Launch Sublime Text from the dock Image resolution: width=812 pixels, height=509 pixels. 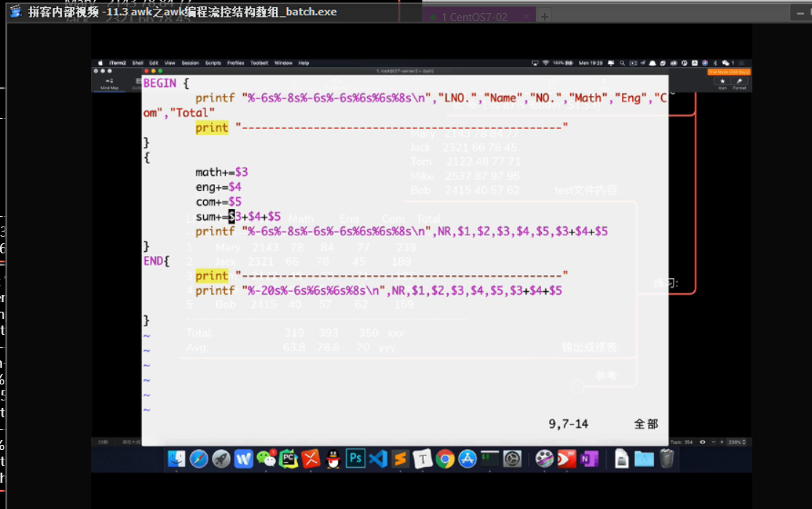tap(401, 459)
